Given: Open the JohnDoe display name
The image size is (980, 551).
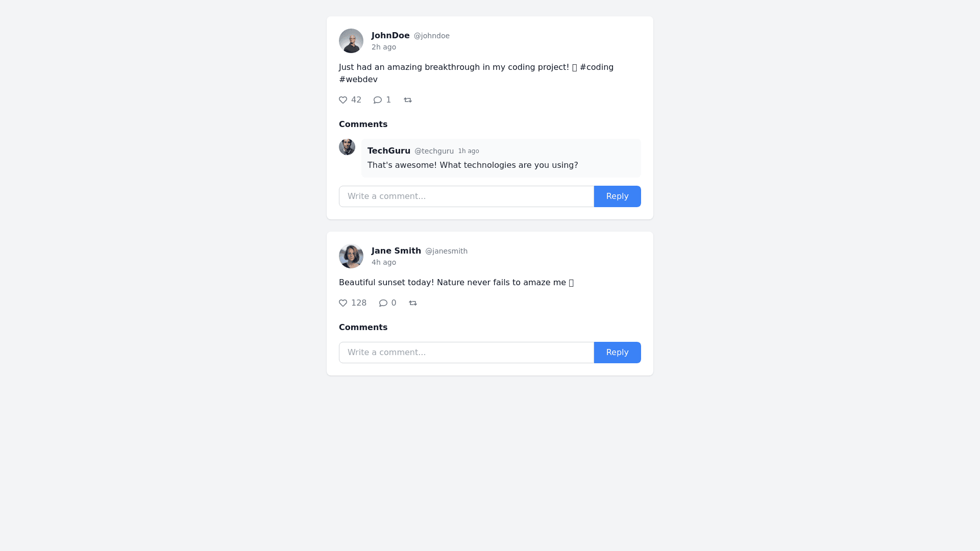Looking at the screenshot, I should point(390,36).
